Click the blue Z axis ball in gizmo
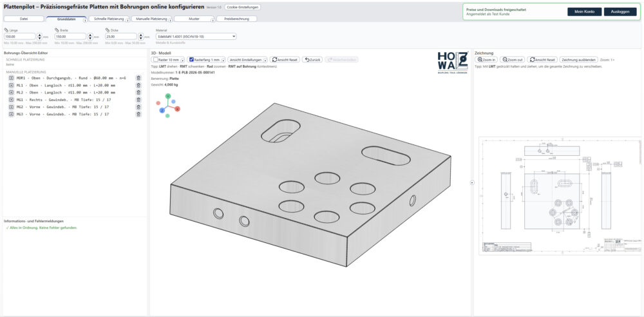644x317 pixels. tap(162, 110)
